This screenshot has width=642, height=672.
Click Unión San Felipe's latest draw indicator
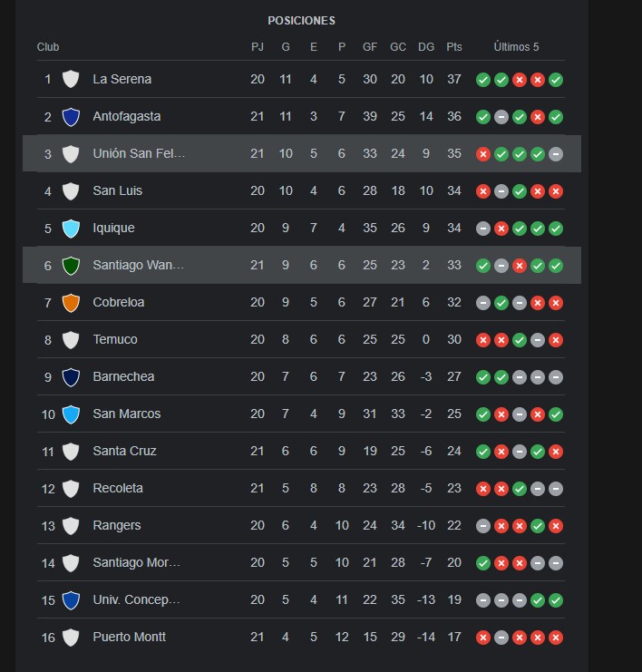point(556,154)
